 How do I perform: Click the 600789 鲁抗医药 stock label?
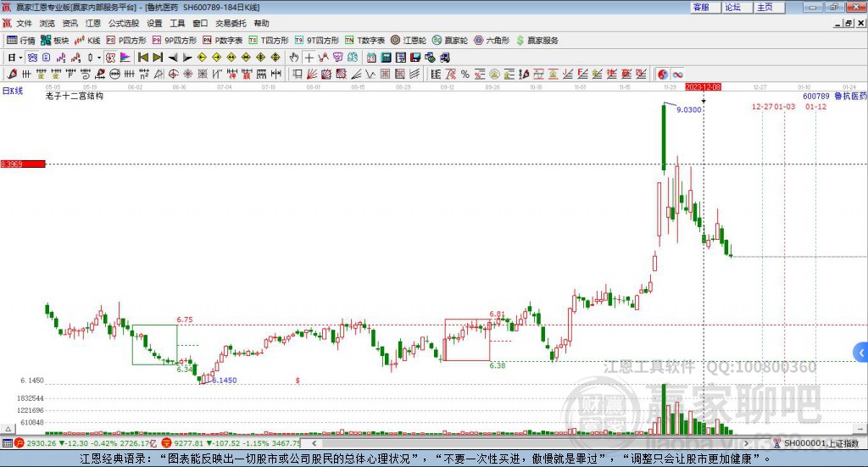(x=835, y=97)
